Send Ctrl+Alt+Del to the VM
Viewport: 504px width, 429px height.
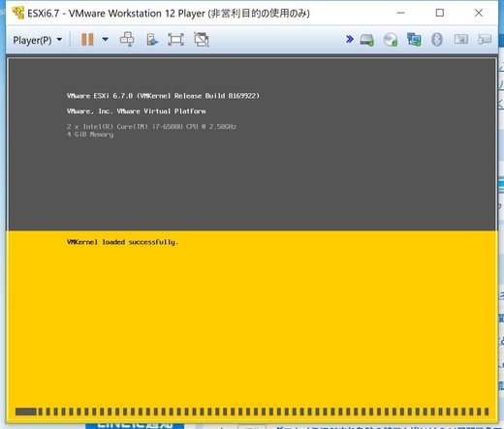tap(127, 40)
